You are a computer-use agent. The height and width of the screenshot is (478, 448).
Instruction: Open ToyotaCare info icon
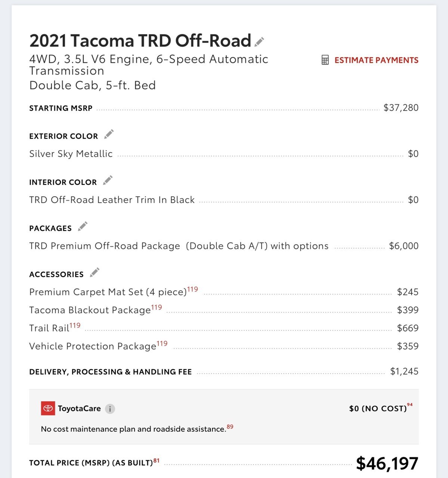click(x=110, y=409)
